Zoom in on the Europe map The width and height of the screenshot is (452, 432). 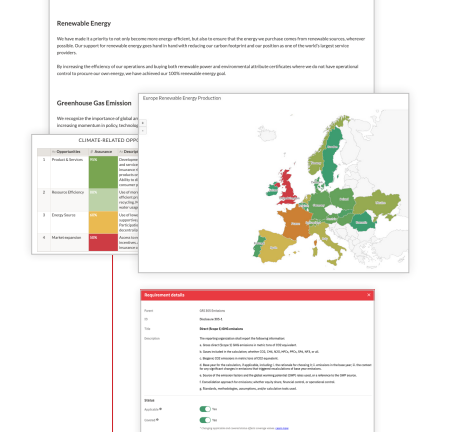(x=143, y=123)
